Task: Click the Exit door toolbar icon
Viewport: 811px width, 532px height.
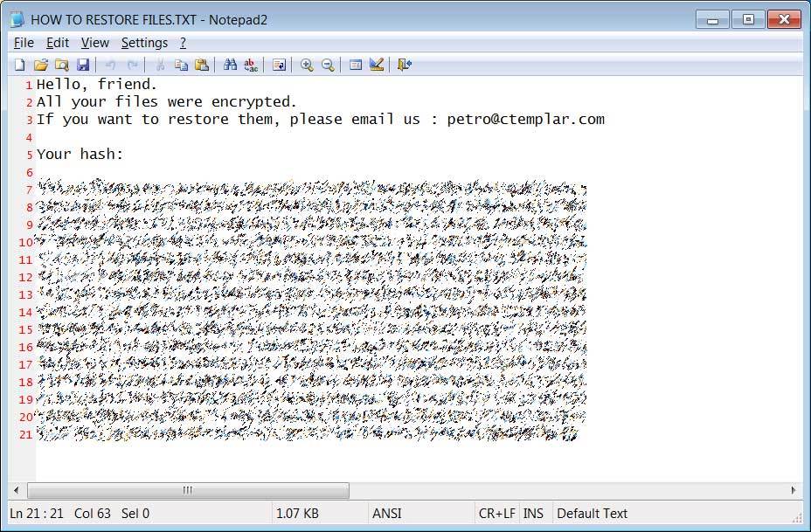Action: pos(404,65)
